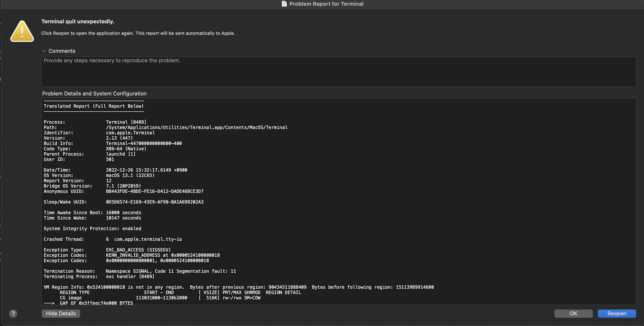The height and width of the screenshot is (326, 644).
Task: Click the Hide Details button
Action: (61, 314)
